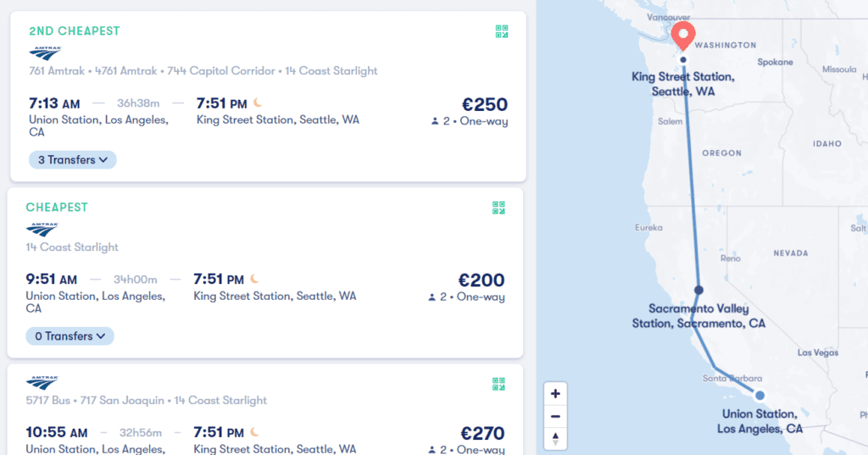The height and width of the screenshot is (455, 868).
Task: Click the King Street Station map dot
Action: point(683,60)
